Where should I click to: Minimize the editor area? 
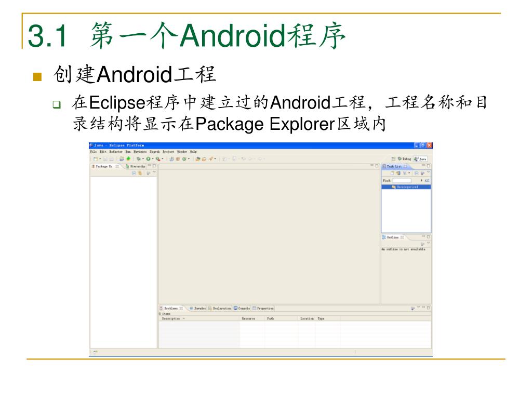coord(372,165)
